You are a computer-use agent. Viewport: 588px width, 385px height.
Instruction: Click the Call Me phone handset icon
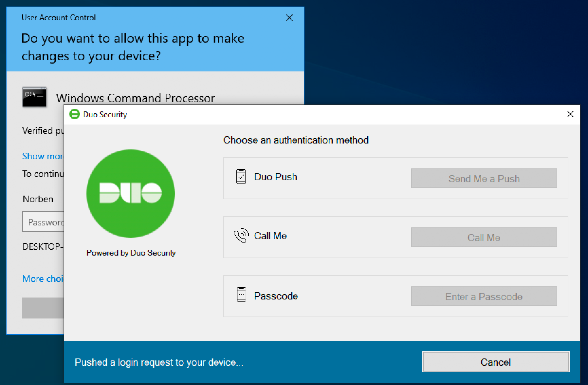click(x=241, y=236)
